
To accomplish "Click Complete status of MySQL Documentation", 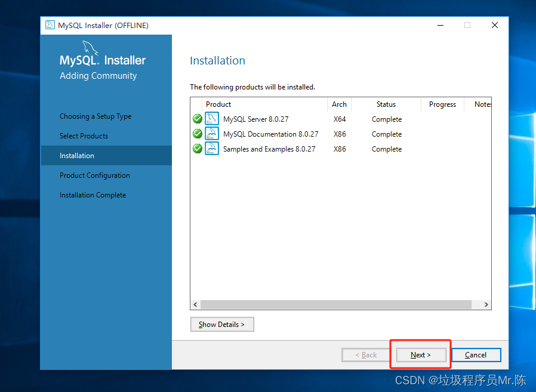I will tap(387, 134).
